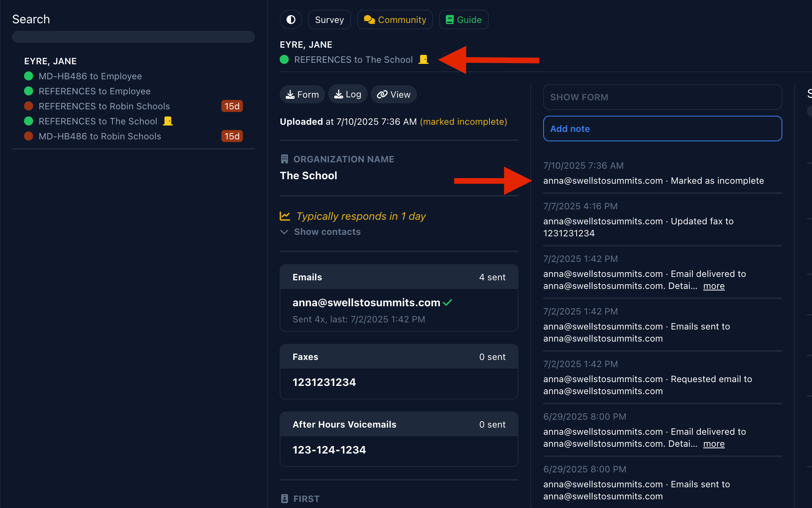
Task: Click 'more' link on 6/29/2025 delivery entry
Action: click(714, 444)
